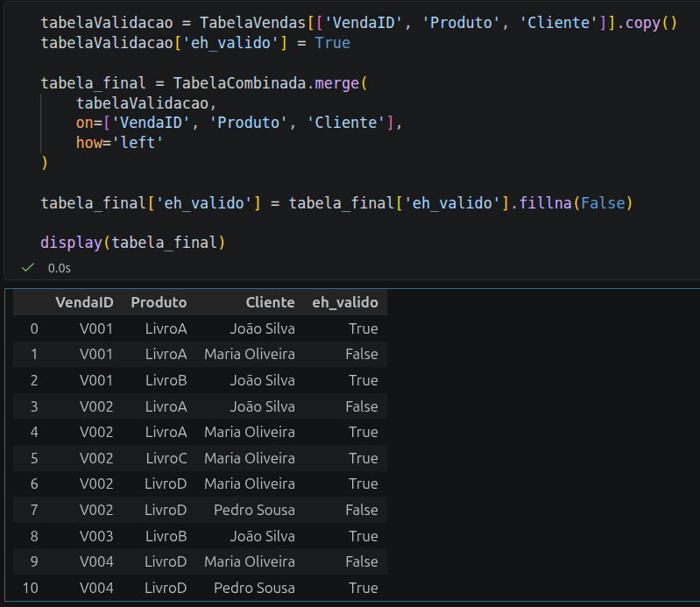Screen dimensions: 700x607
Task: Click row index 5 in output table
Action: tap(34, 458)
